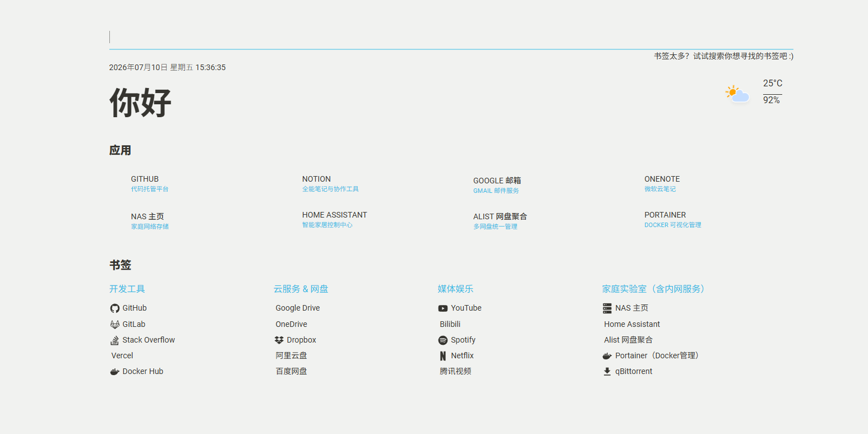Click the GitHub octocat icon in bookmarks
Viewport: 868px width, 434px height.
(x=115, y=308)
